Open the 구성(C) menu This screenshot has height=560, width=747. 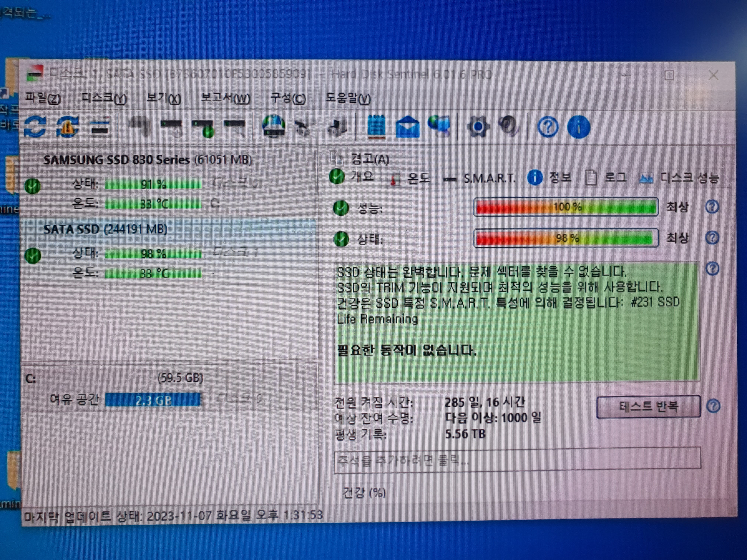tap(288, 98)
